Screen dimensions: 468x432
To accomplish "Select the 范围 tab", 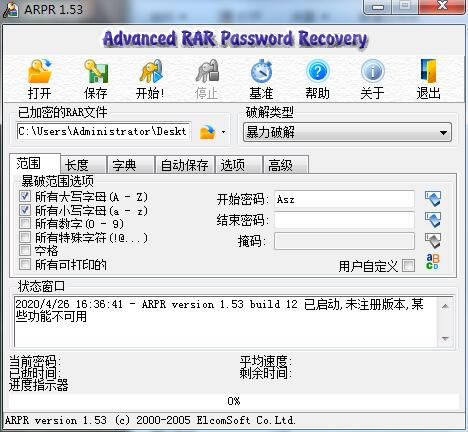I will tap(35, 164).
